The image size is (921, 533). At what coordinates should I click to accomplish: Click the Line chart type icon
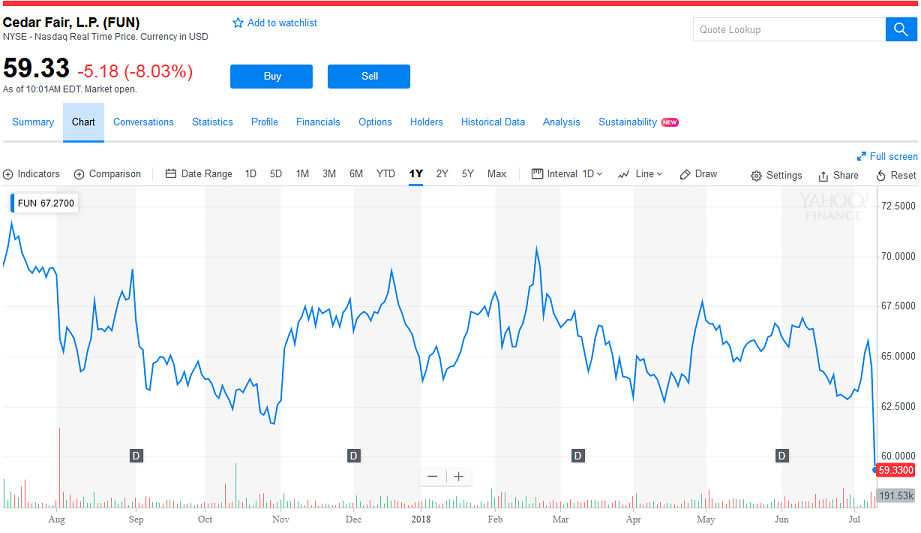pos(624,175)
